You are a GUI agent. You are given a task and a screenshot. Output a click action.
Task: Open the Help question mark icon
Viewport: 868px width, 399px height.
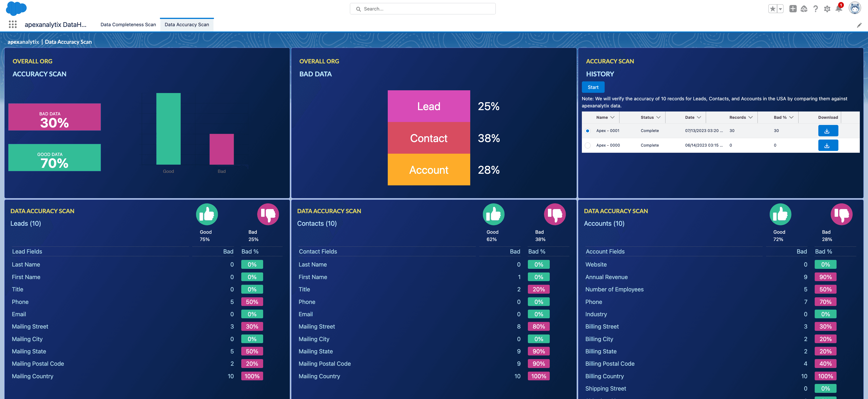click(815, 9)
